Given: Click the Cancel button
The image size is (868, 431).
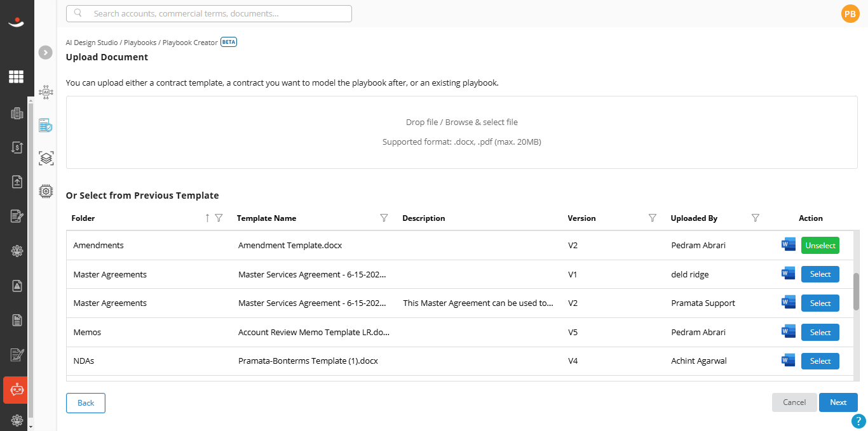Looking at the screenshot, I should (x=794, y=402).
